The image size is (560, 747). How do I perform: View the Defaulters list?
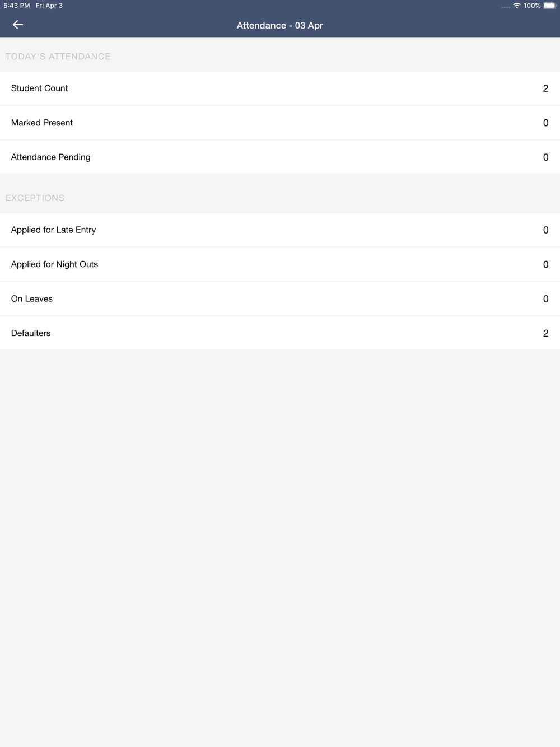(280, 333)
